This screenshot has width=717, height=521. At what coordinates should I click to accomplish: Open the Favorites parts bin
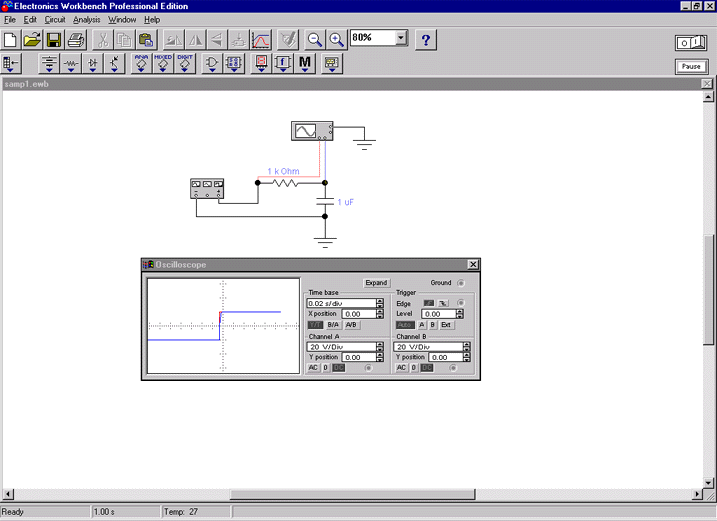(11, 63)
